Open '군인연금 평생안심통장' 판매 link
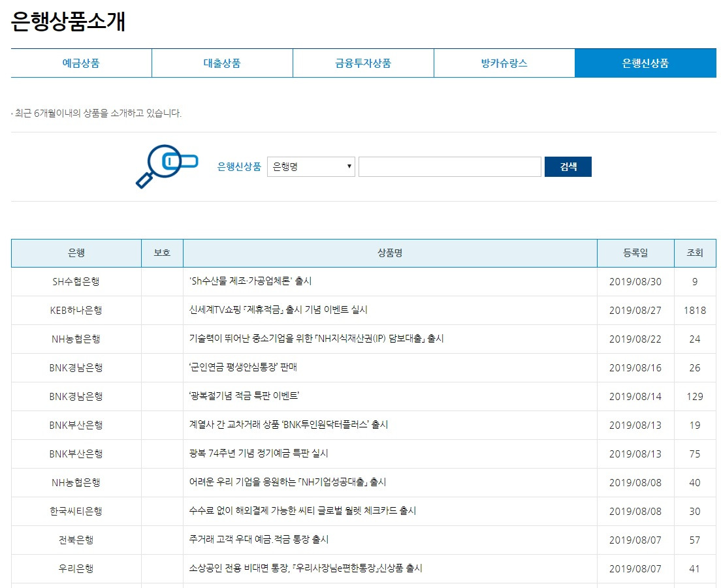The image size is (721, 588). click(243, 367)
